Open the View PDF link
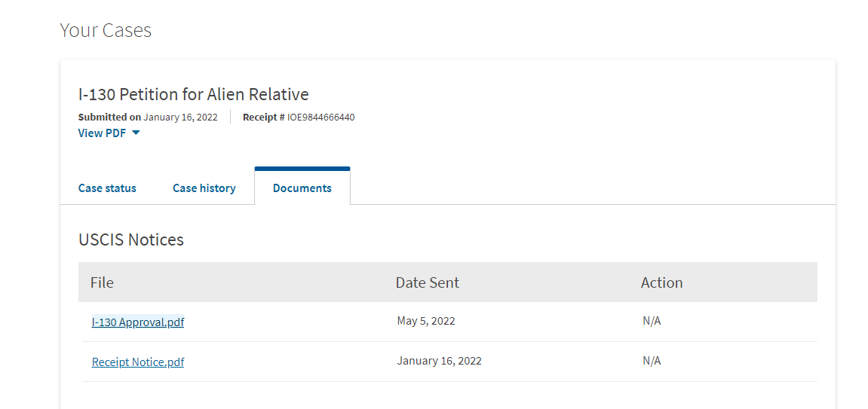 pyautogui.click(x=102, y=133)
